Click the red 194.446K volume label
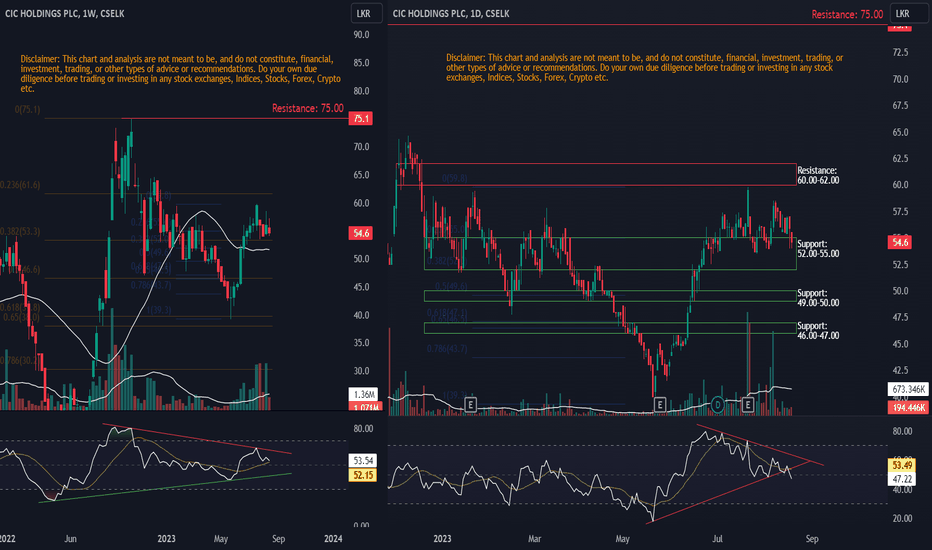932x550 pixels. tap(908, 407)
